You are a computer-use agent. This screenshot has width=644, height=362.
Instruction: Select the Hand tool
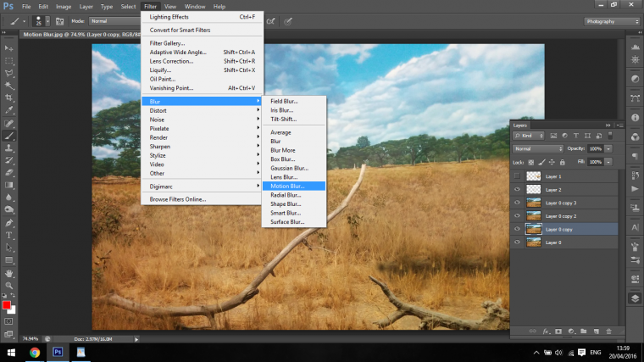[8, 273]
